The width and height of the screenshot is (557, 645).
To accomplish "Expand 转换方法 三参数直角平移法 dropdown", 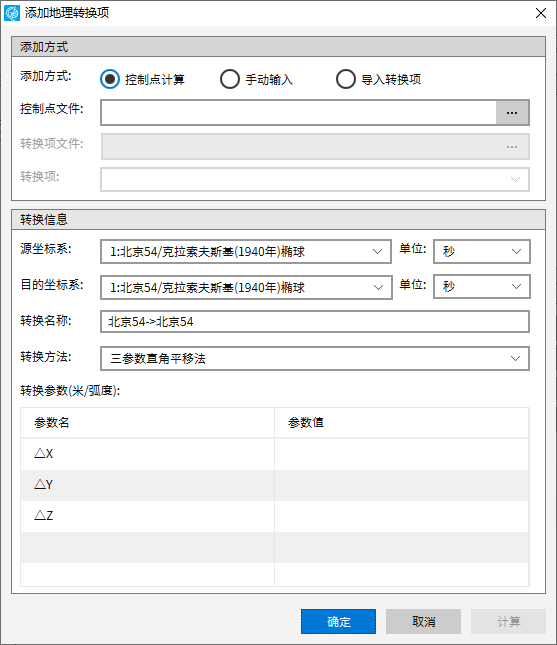I will click(x=315, y=358).
